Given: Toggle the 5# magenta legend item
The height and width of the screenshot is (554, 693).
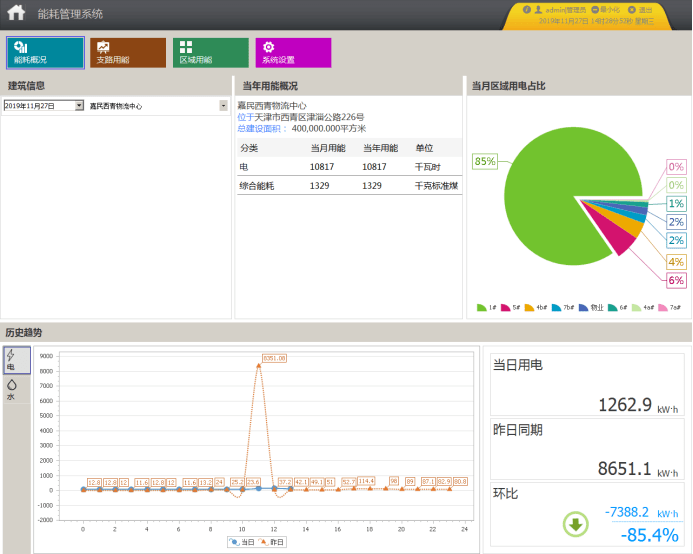Looking at the screenshot, I should tap(510, 307).
